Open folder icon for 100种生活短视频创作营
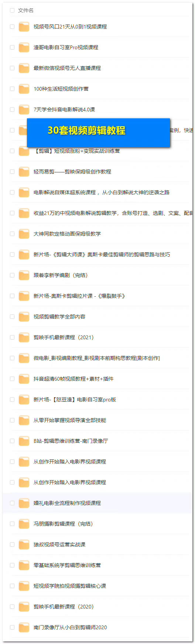This screenshot has height=644, width=195. pos(24,89)
